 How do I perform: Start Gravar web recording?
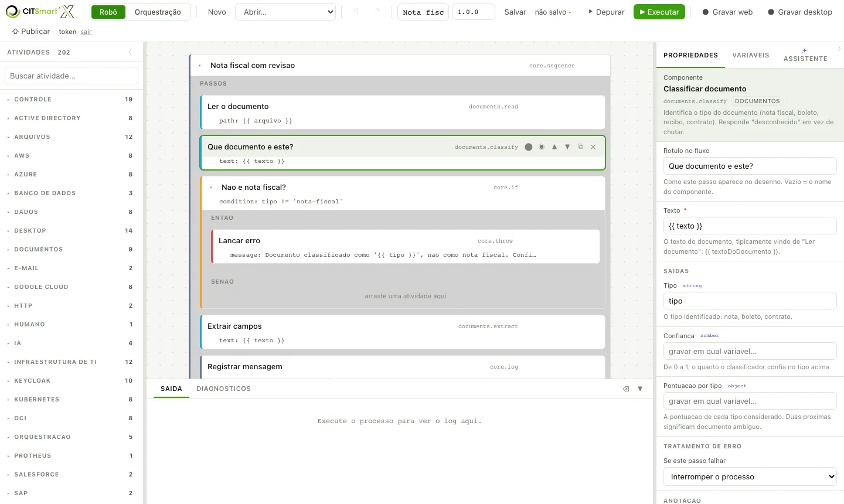click(727, 12)
